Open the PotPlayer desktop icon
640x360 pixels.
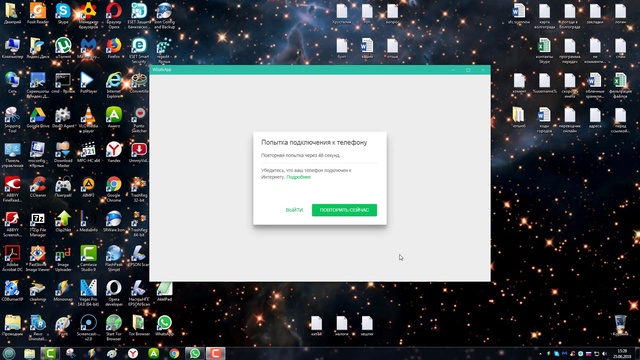click(x=88, y=83)
